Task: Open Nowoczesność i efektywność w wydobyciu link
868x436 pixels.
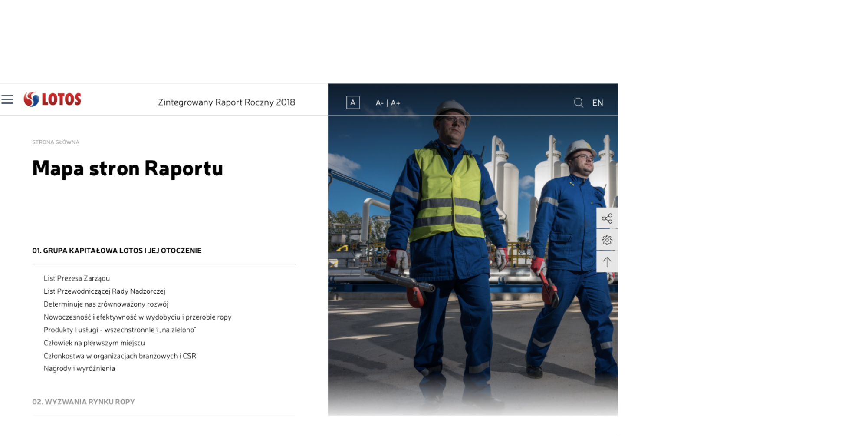Action: tap(138, 317)
